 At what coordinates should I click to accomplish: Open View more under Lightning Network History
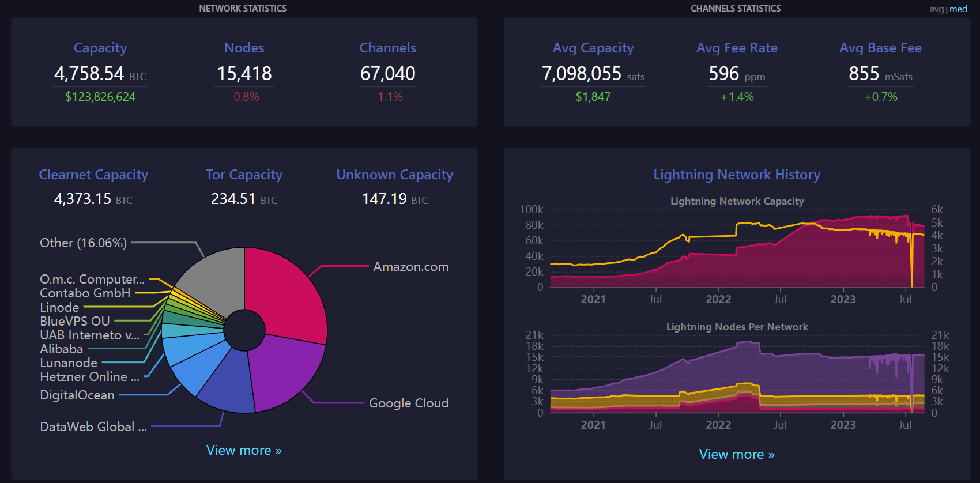736,454
